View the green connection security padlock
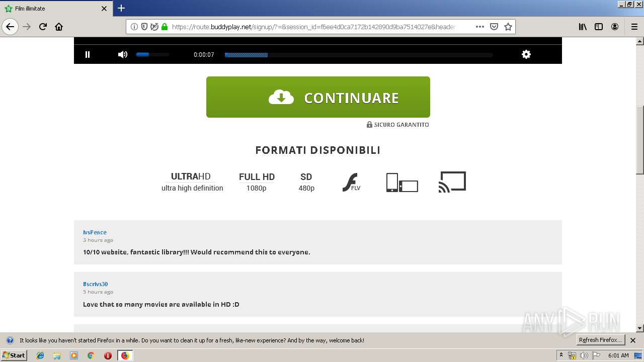Screen dimensions: 644x362 pos(165,27)
